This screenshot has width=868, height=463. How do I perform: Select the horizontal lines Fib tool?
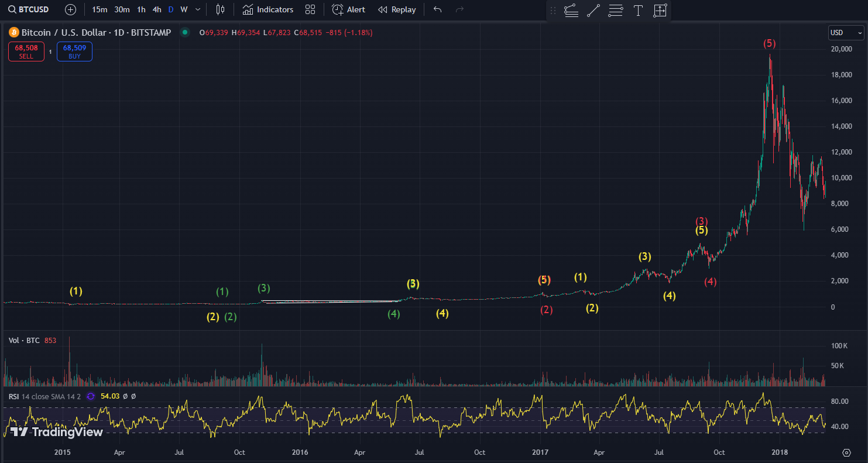click(616, 11)
